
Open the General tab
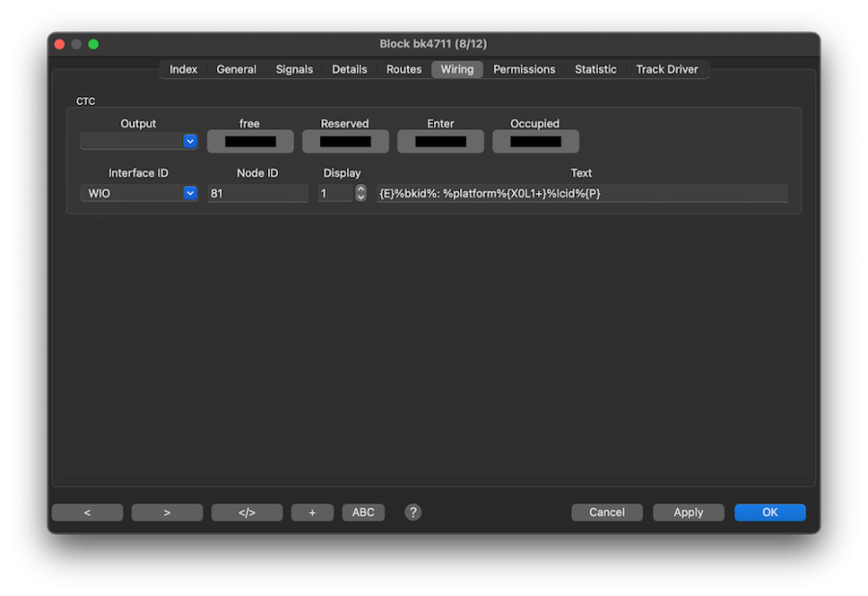coord(236,69)
